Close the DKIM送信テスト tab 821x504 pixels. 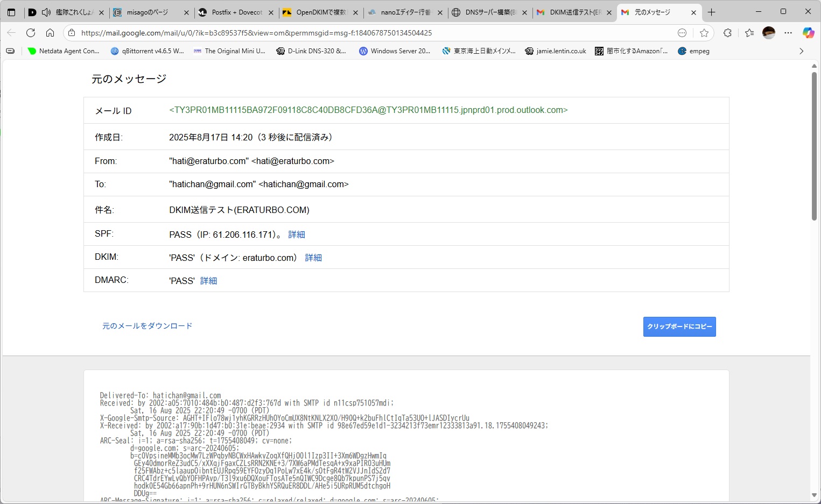pyautogui.click(x=609, y=12)
